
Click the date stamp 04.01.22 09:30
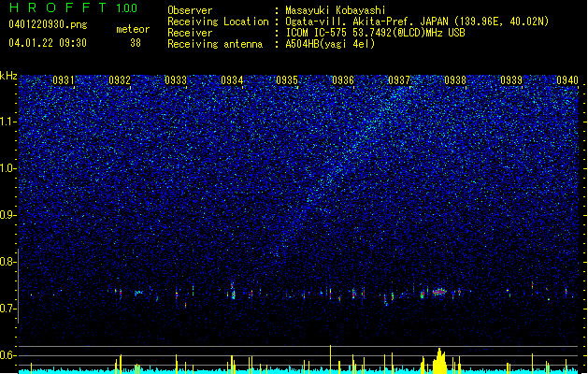tap(48, 43)
